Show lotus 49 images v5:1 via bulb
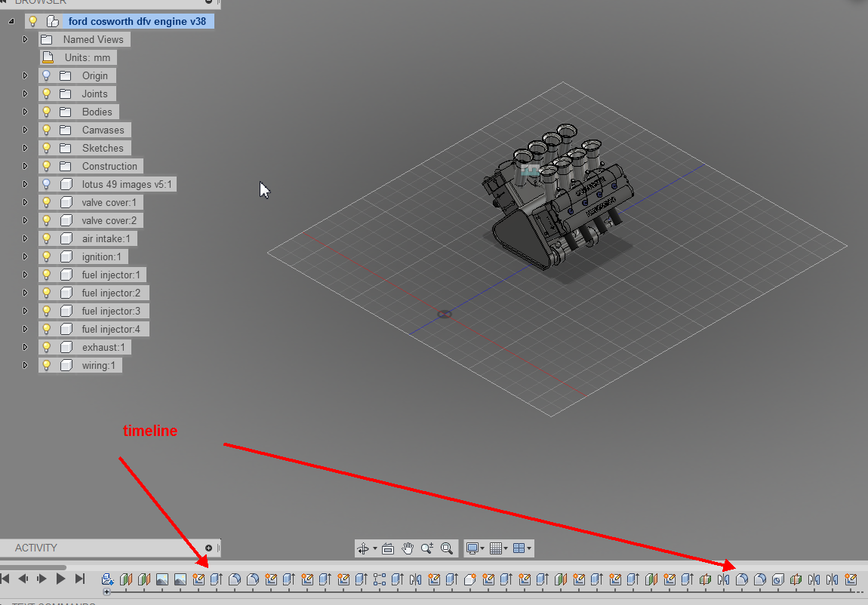Image resolution: width=868 pixels, height=605 pixels. pos(47,185)
